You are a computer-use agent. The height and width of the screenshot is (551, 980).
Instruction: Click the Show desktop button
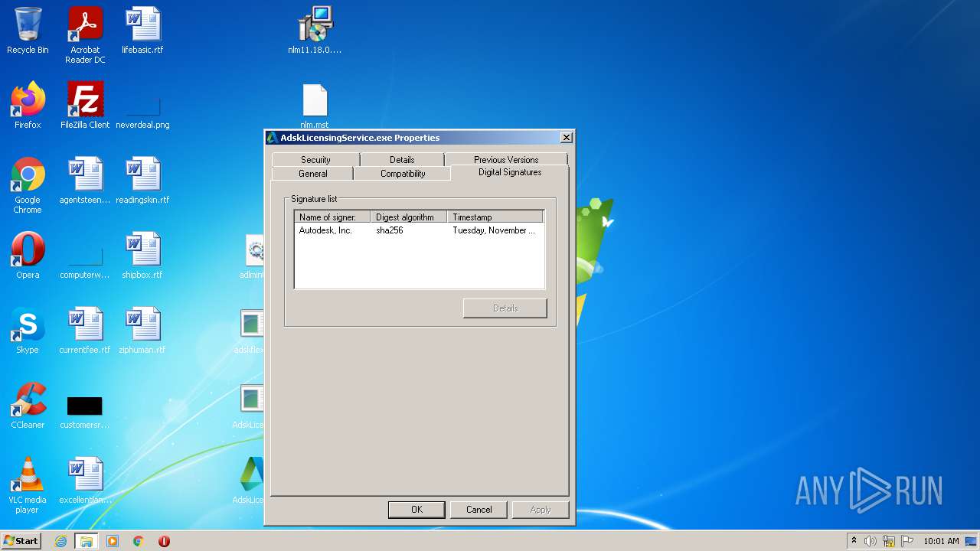(972, 541)
